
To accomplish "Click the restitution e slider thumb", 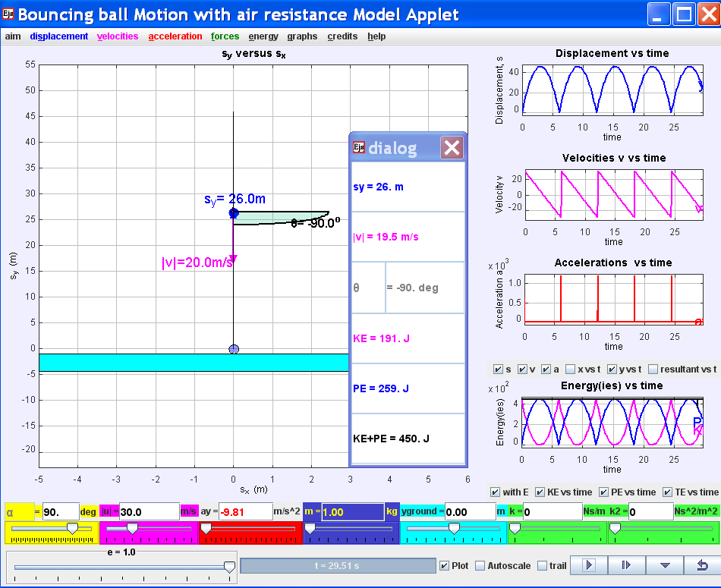I will coord(229,567).
